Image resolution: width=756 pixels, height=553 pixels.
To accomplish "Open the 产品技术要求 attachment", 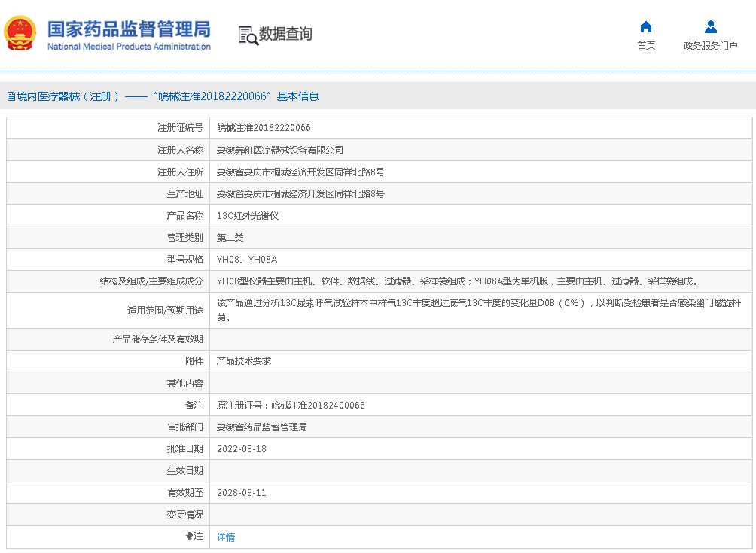I will click(244, 361).
